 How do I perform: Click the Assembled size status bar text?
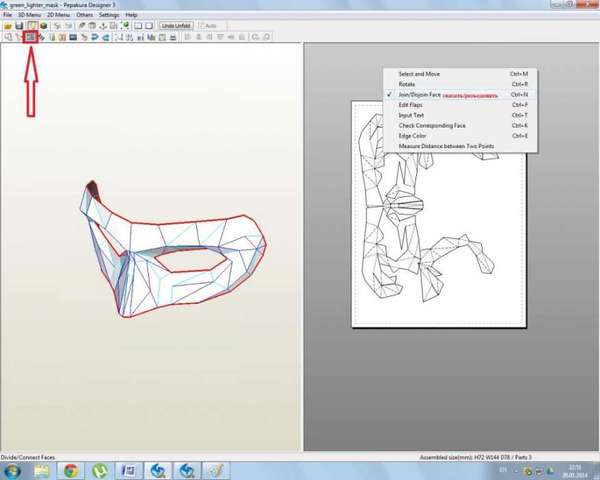click(x=476, y=457)
